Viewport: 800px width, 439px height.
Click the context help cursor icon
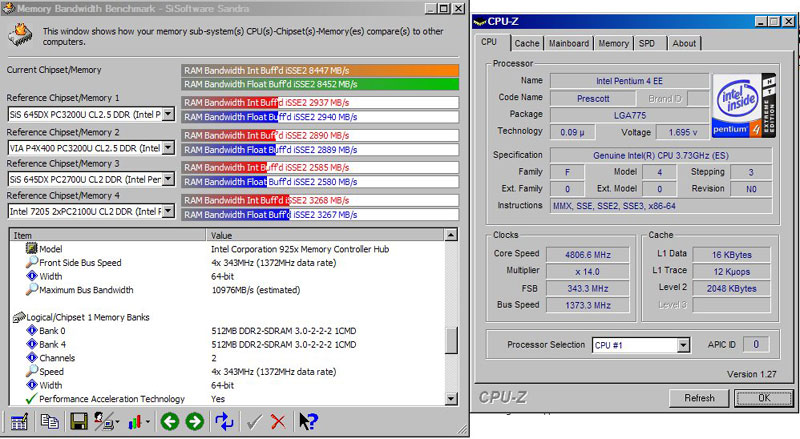pyautogui.click(x=308, y=422)
